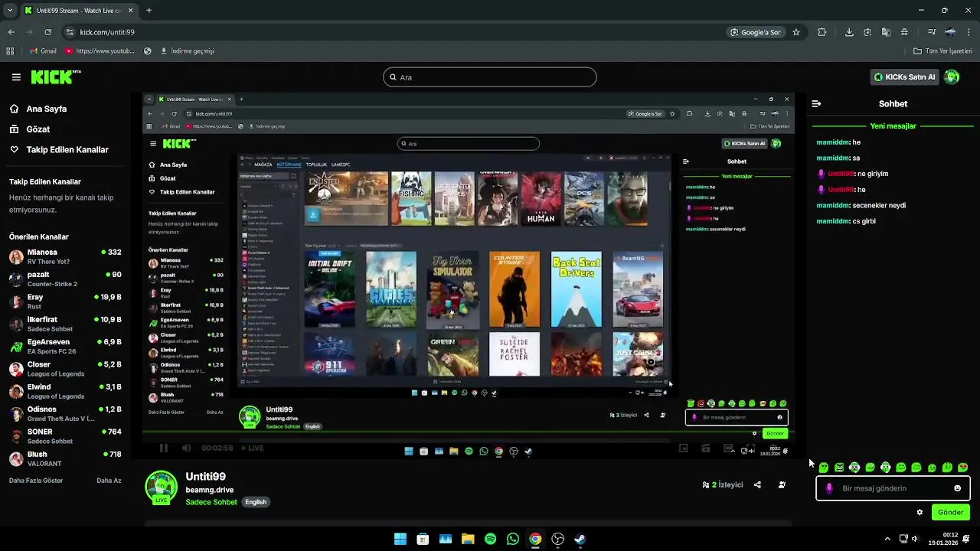Send message with Gönder button
This screenshot has height=551, width=980.
pos(950,512)
